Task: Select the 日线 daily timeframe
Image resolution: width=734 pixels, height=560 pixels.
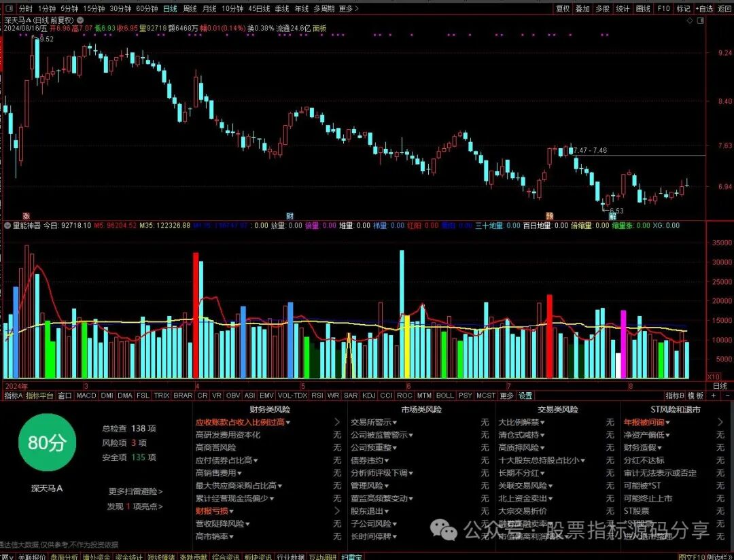Action: pyautogui.click(x=170, y=8)
